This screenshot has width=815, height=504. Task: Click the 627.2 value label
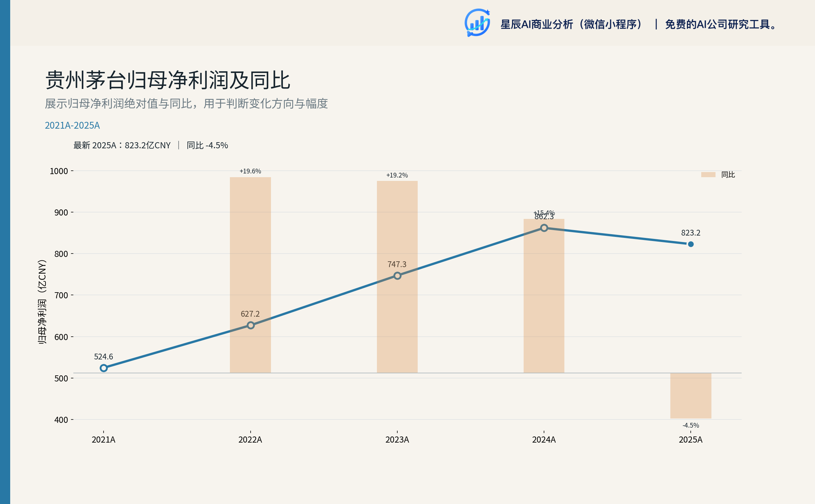pyautogui.click(x=250, y=314)
